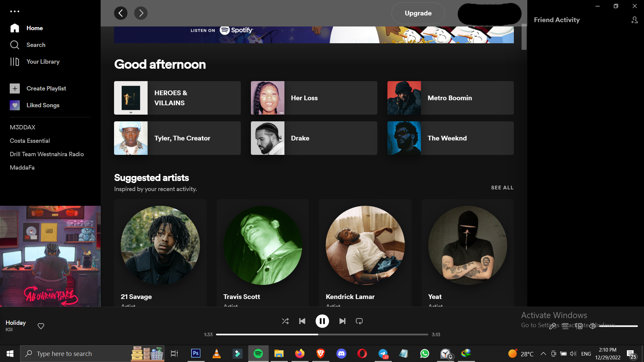Viewport: 644px width, 362px height.
Task: Open Filmora from the taskbar
Action: click(x=237, y=354)
